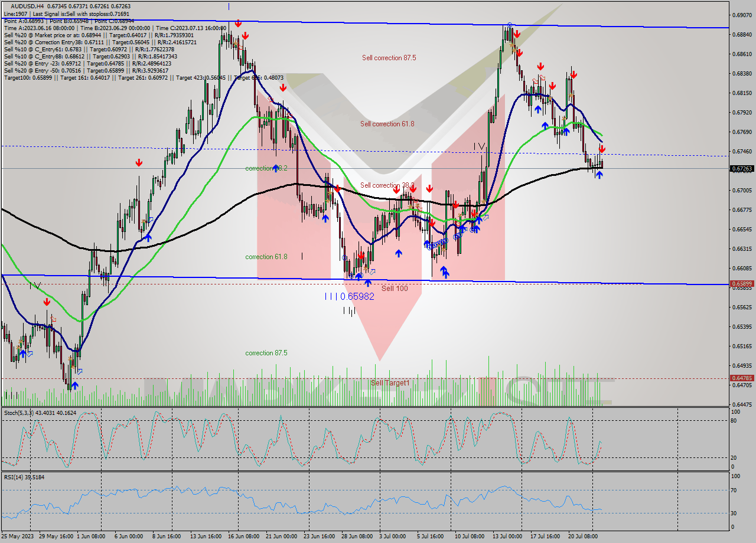756x543 pixels.
Task: Click the '23 Jun 16:00' date label
Action: pyautogui.click(x=320, y=537)
